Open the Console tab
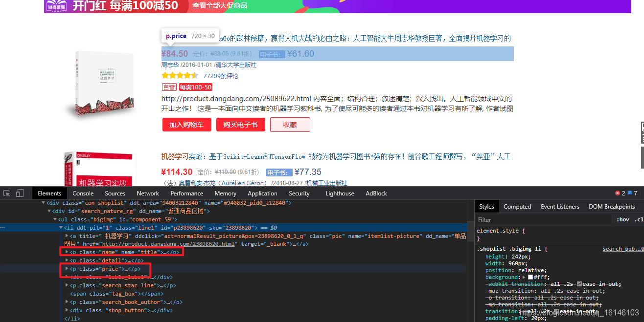 [83, 193]
